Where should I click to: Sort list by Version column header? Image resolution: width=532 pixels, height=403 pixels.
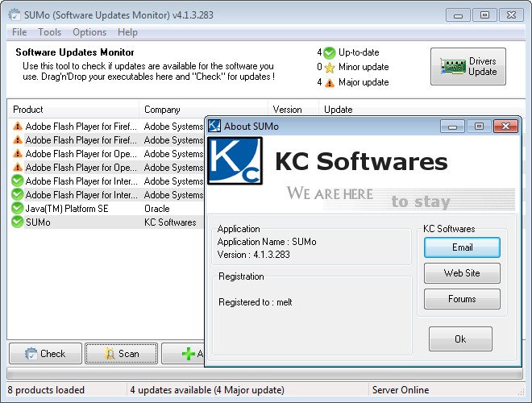[293, 110]
